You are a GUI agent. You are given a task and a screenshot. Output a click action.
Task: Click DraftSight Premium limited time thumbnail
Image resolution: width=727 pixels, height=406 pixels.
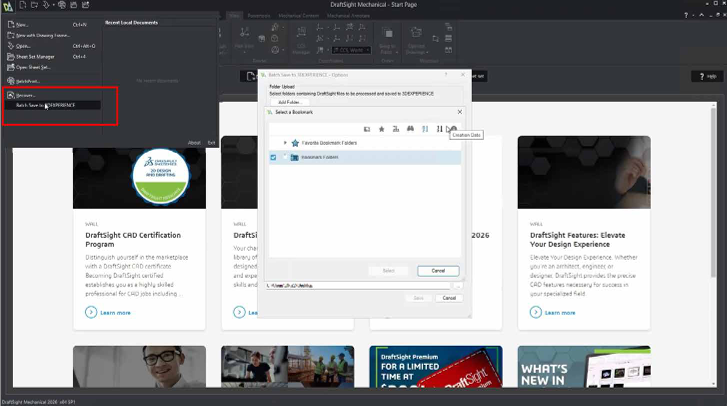click(436, 367)
